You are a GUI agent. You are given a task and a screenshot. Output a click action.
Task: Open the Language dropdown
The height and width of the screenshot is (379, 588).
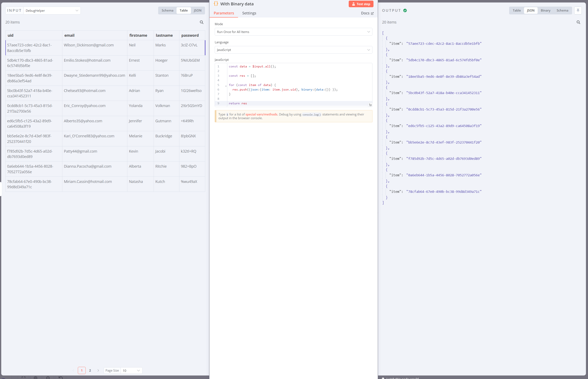[x=293, y=50]
